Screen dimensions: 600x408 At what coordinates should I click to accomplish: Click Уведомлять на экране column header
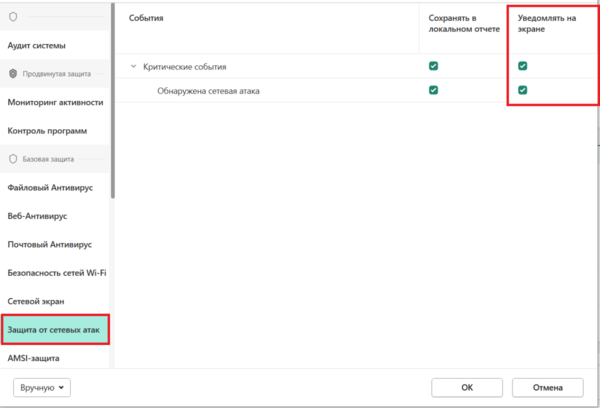click(546, 23)
